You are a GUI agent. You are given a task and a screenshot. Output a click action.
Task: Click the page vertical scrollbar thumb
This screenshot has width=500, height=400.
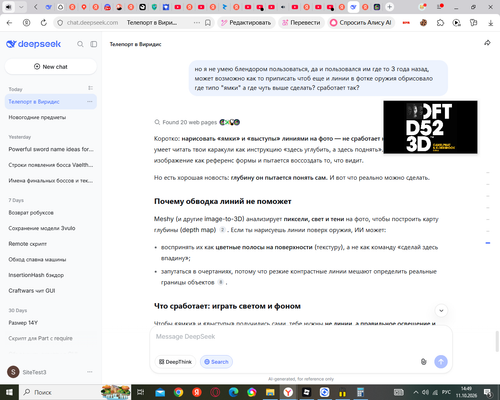tap(497, 341)
